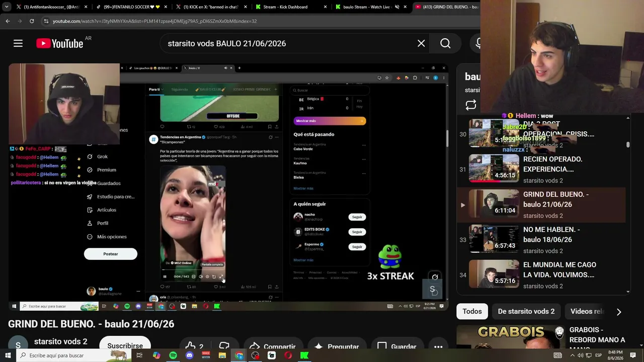This screenshot has height=362, width=644.
Task: Open Task View on the taskbar
Action: click(x=139, y=355)
